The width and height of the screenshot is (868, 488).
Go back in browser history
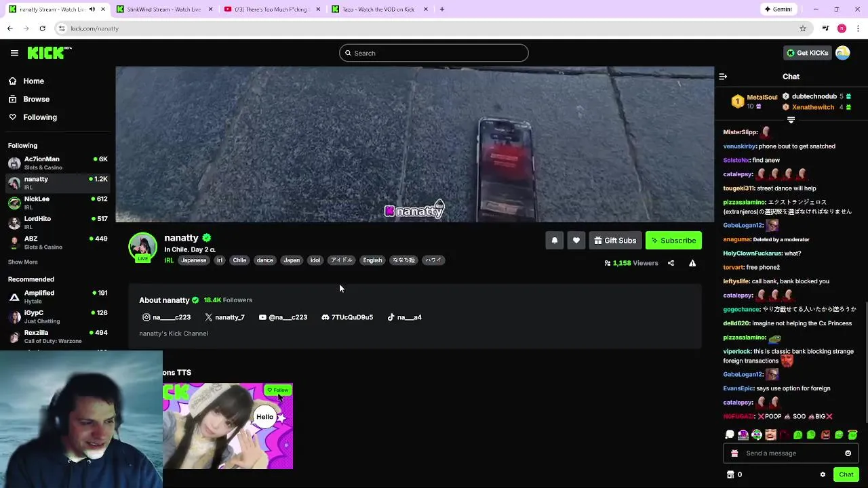pyautogui.click(x=10, y=28)
